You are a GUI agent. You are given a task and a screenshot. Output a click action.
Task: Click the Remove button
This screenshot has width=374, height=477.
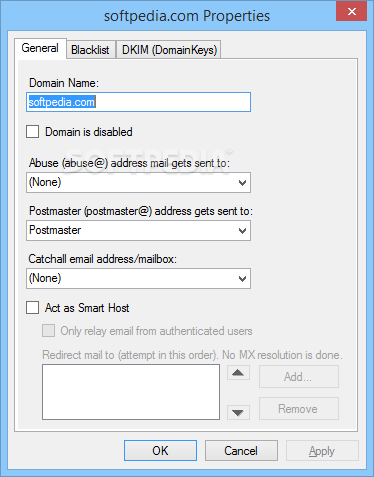click(299, 409)
